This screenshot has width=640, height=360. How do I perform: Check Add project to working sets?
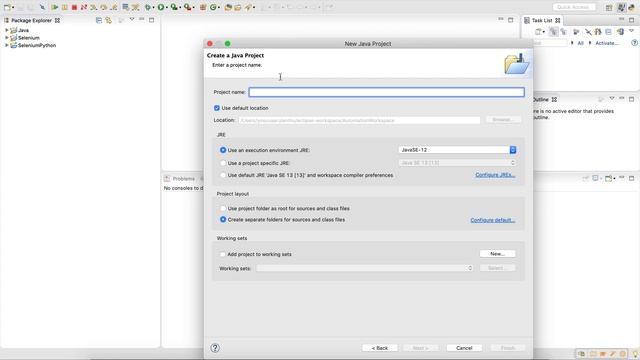coord(222,254)
